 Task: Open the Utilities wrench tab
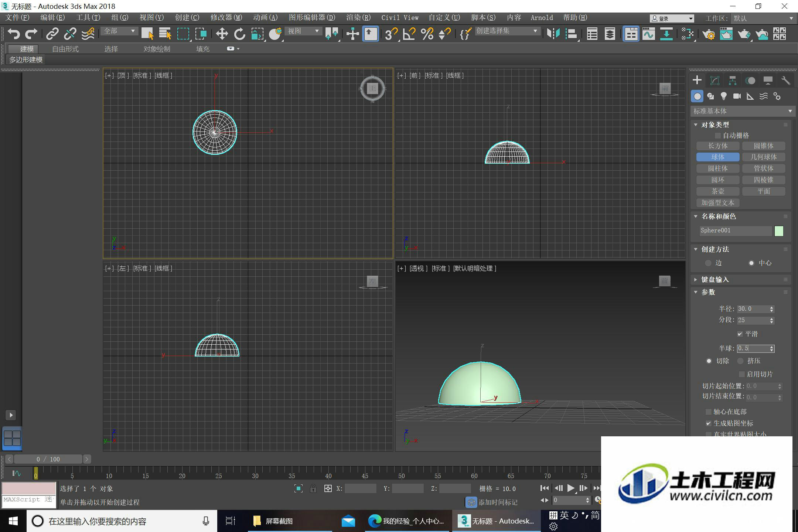[786, 80]
